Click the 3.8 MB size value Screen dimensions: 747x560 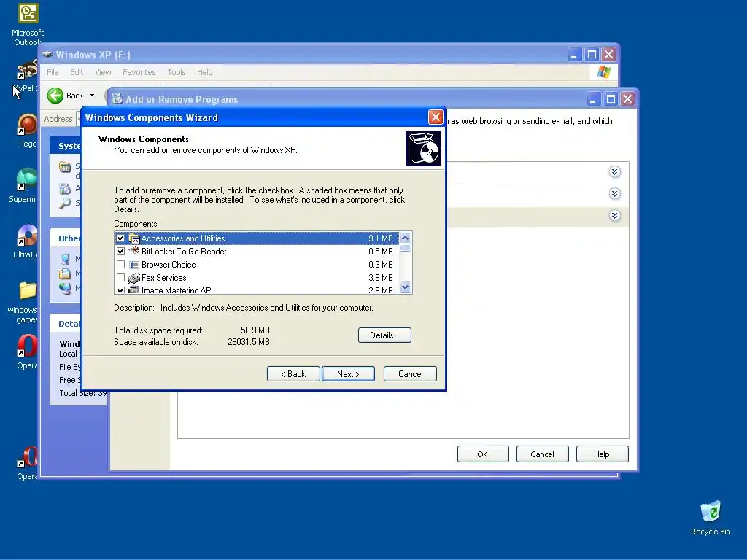point(380,278)
